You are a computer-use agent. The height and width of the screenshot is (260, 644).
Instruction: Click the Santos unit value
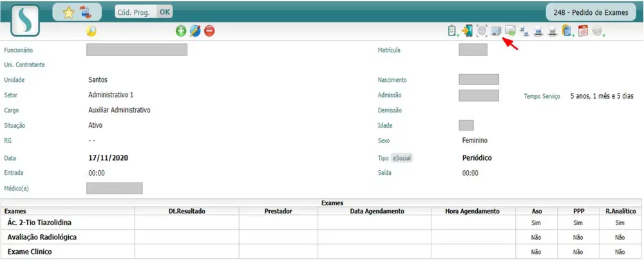coord(98,80)
